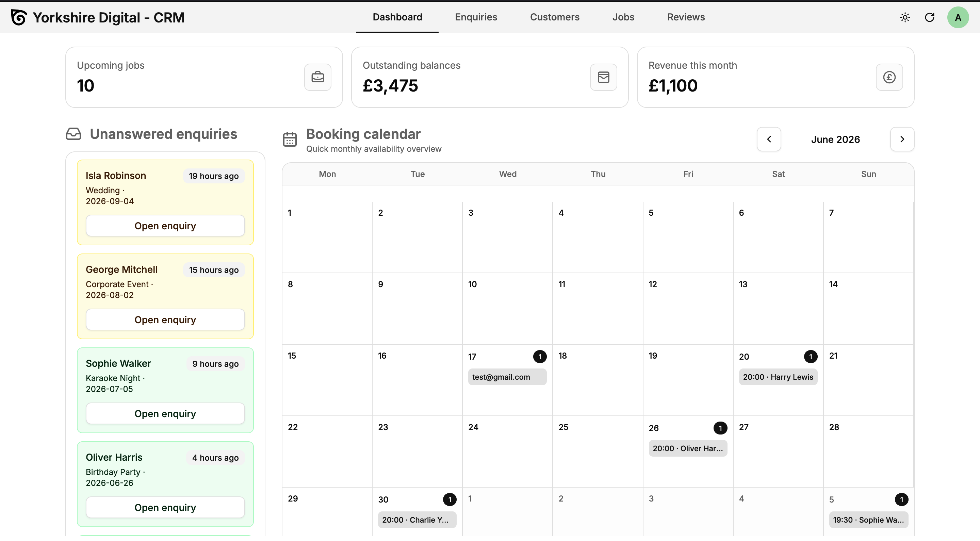Screen dimensions: 980x541
Task: Click the Sat column header
Action: [x=778, y=174]
